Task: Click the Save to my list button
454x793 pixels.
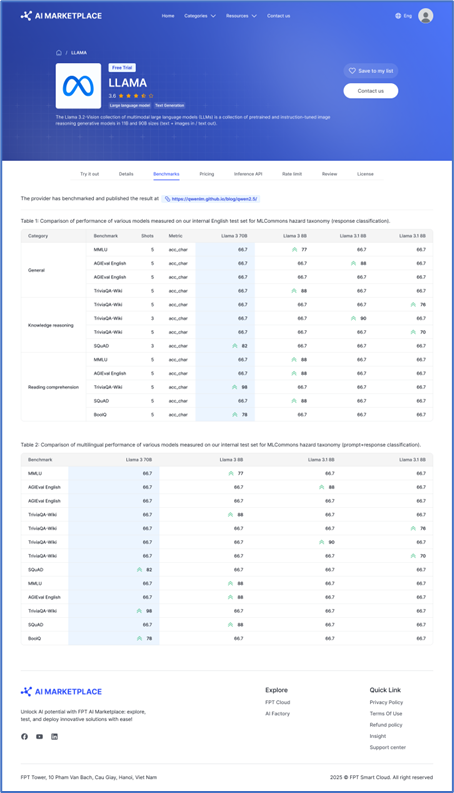Action: click(371, 71)
